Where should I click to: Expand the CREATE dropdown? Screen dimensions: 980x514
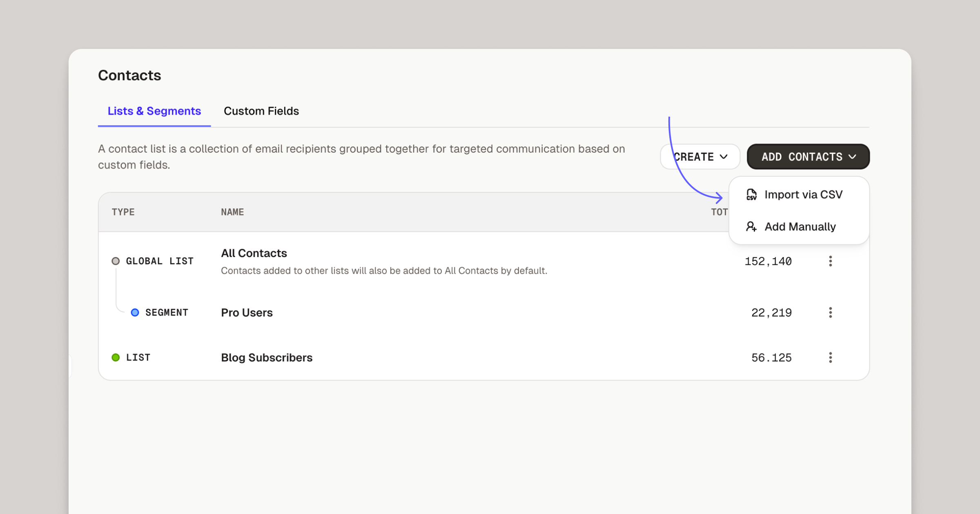[699, 156]
